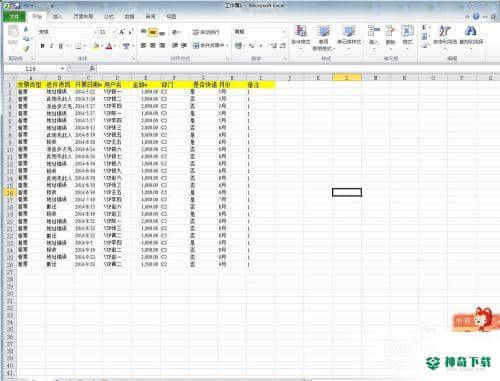Image resolution: width=500 pixels, height=381 pixels.
Task: Toggle Underline formatting
Action: tap(61, 46)
